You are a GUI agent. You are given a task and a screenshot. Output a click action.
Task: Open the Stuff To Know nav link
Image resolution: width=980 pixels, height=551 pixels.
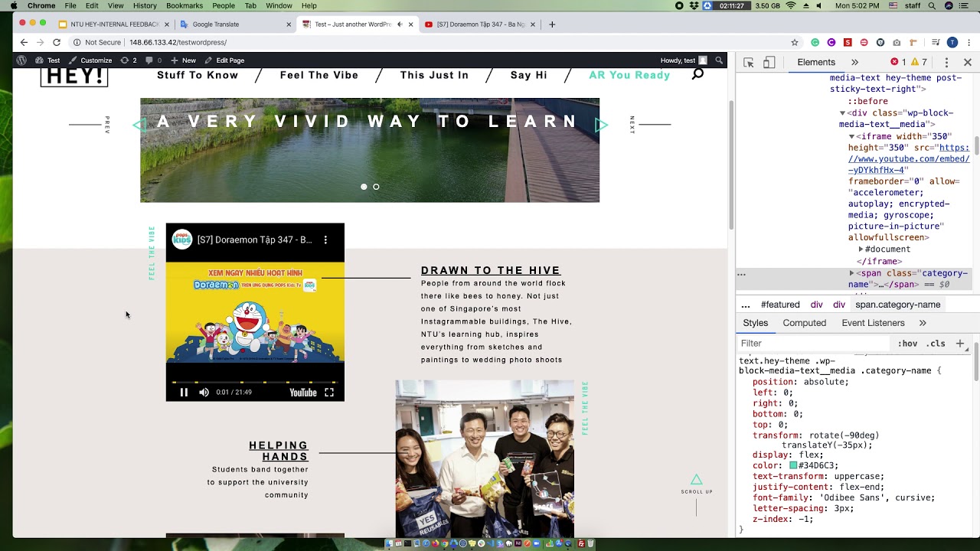(x=198, y=75)
